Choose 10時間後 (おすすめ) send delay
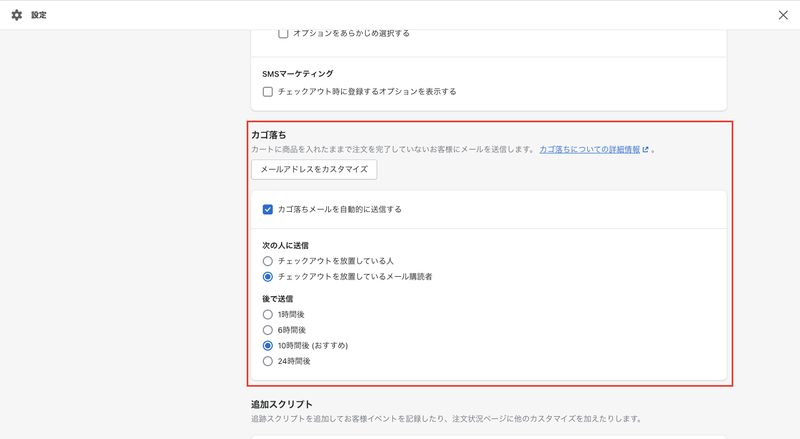Screen dimensions: 800x439 [x=267, y=346]
